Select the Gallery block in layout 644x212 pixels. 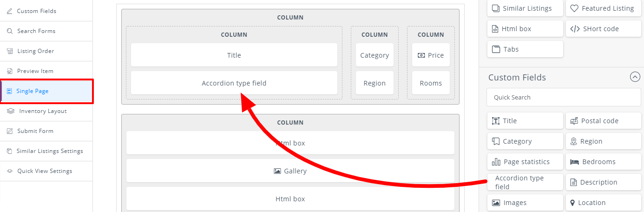pyautogui.click(x=290, y=171)
